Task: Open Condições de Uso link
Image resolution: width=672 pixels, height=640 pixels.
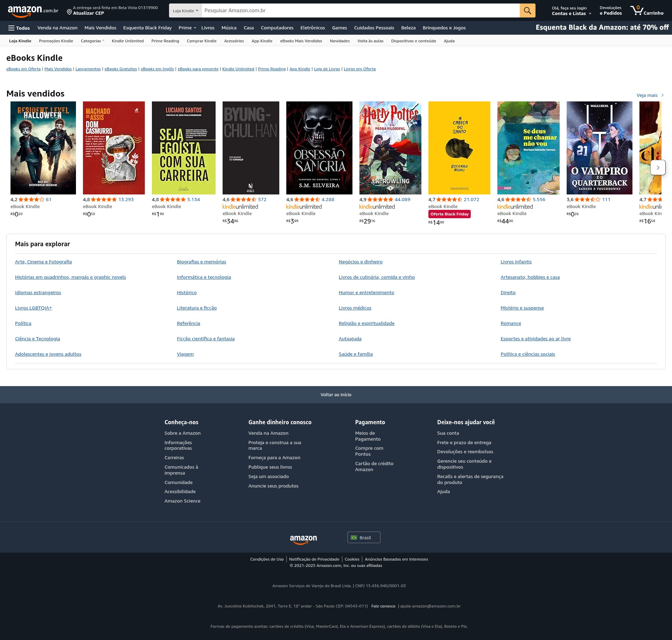Action: coord(267,559)
